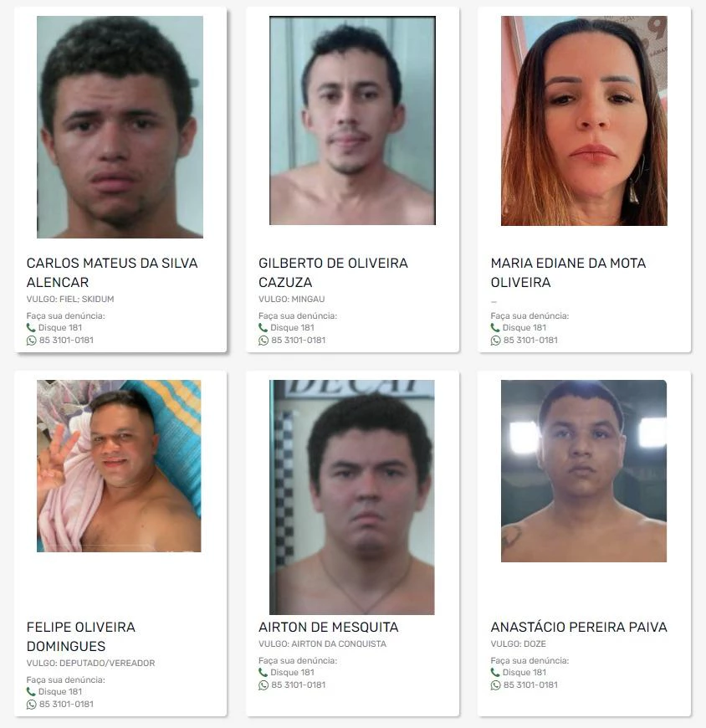Click WhatsApp icon on Maria Ediane card
Image resolution: width=706 pixels, height=728 pixels.
coord(495,341)
